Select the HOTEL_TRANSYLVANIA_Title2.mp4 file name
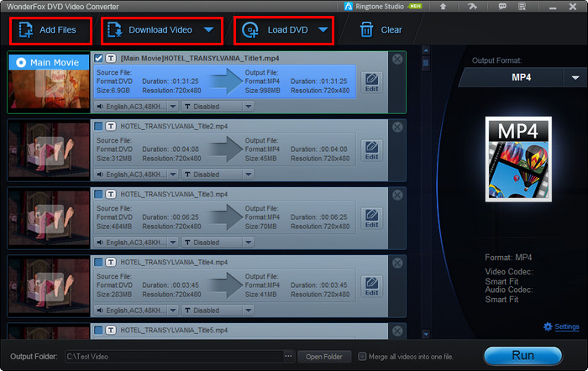Image resolution: width=588 pixels, height=371 pixels. [x=174, y=126]
